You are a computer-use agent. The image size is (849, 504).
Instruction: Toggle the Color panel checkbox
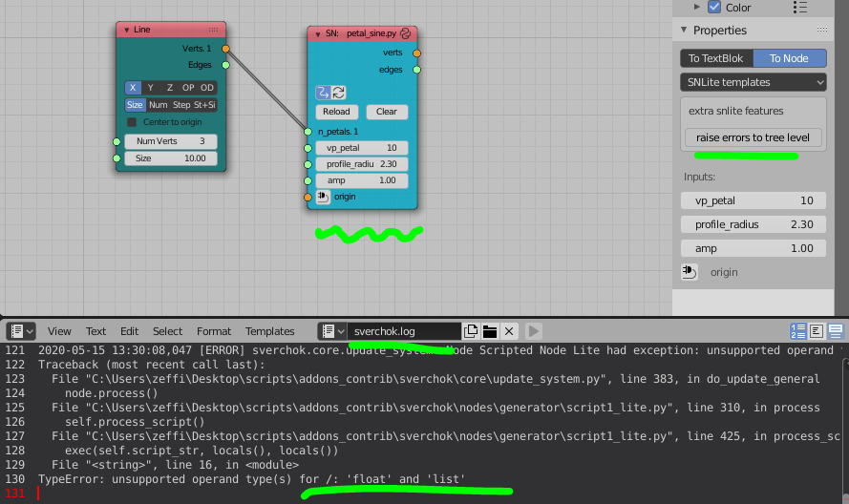click(713, 8)
